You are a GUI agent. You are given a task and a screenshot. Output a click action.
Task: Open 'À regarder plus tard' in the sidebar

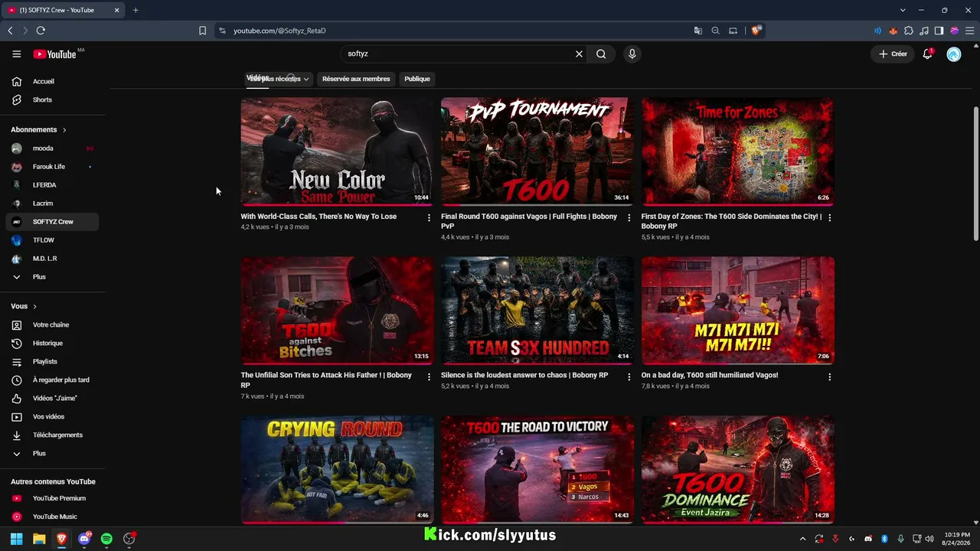[51, 380]
